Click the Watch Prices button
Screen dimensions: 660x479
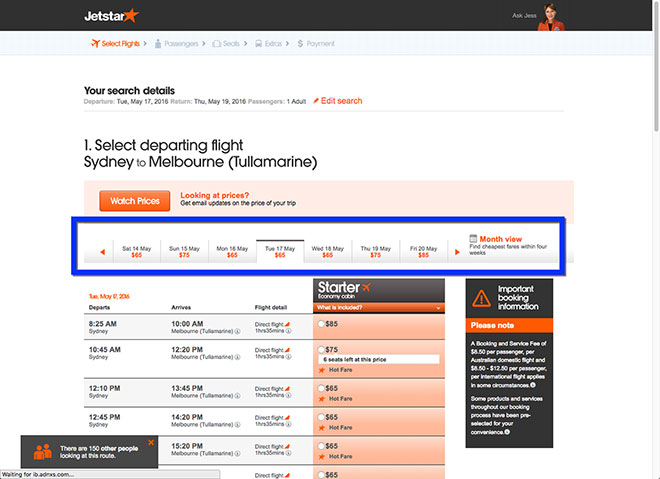point(135,201)
